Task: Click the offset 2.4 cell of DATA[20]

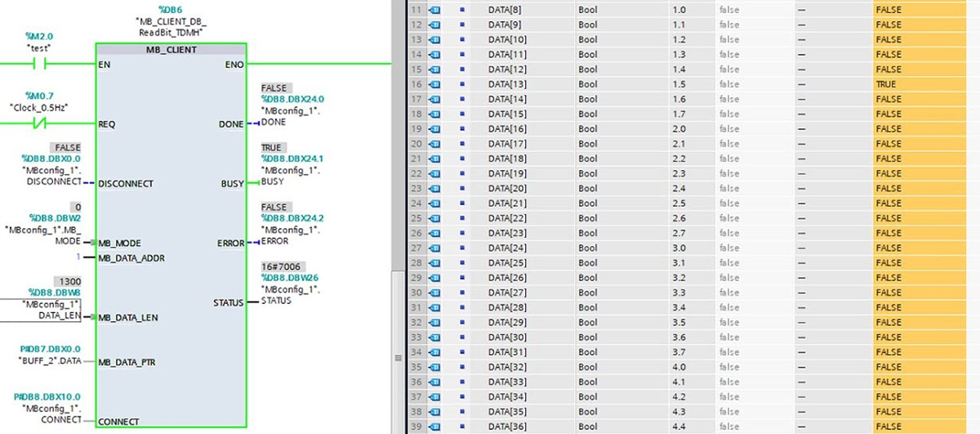Action: [691, 188]
